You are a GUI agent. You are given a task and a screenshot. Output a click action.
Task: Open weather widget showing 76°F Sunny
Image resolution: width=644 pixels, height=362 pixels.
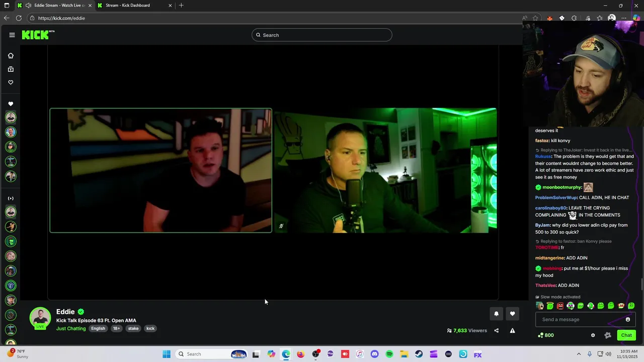18,354
